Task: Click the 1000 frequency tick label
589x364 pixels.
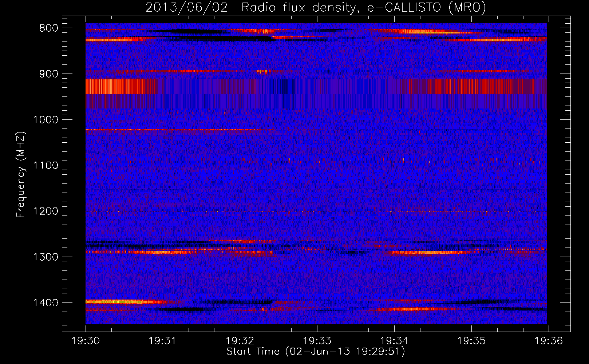Action: [46, 120]
